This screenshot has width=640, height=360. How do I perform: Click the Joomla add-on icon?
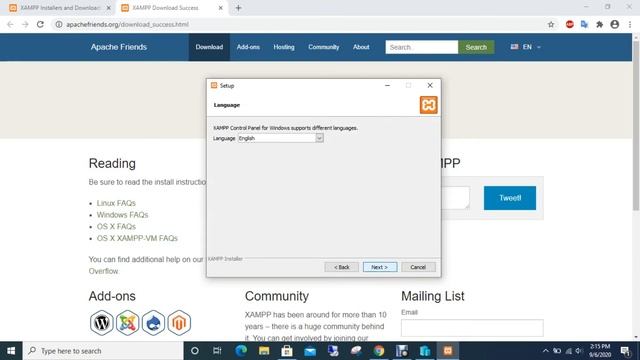(x=127, y=323)
